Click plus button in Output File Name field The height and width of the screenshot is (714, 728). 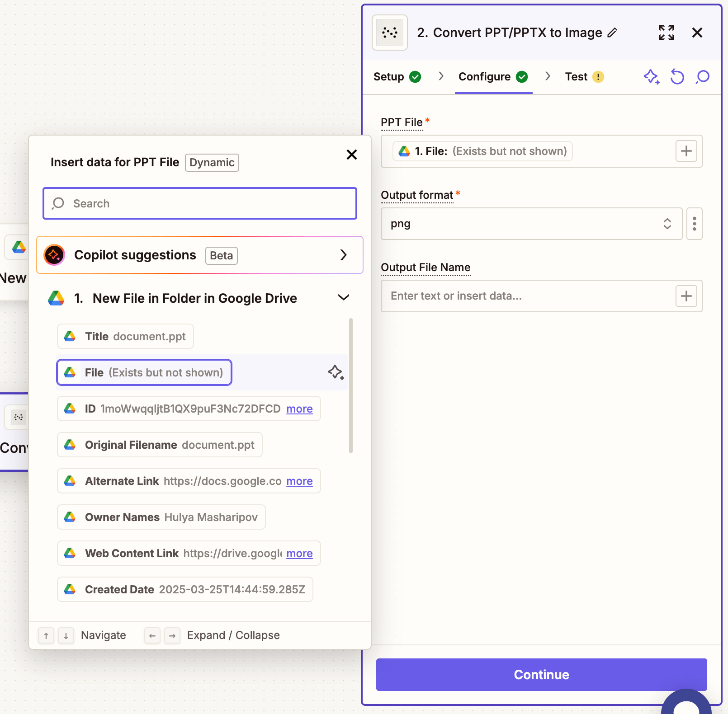(686, 296)
